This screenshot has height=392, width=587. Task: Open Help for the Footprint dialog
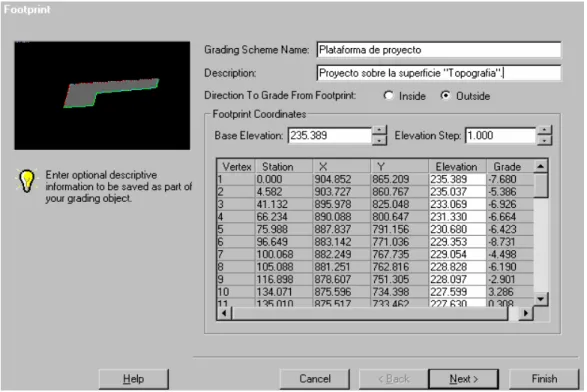(x=133, y=379)
